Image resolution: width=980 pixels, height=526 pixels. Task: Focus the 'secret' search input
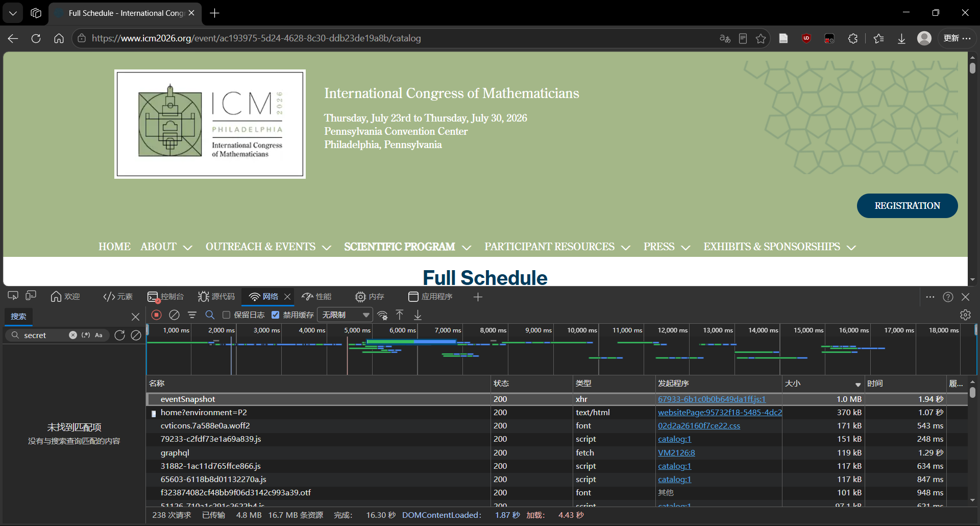tap(44, 335)
